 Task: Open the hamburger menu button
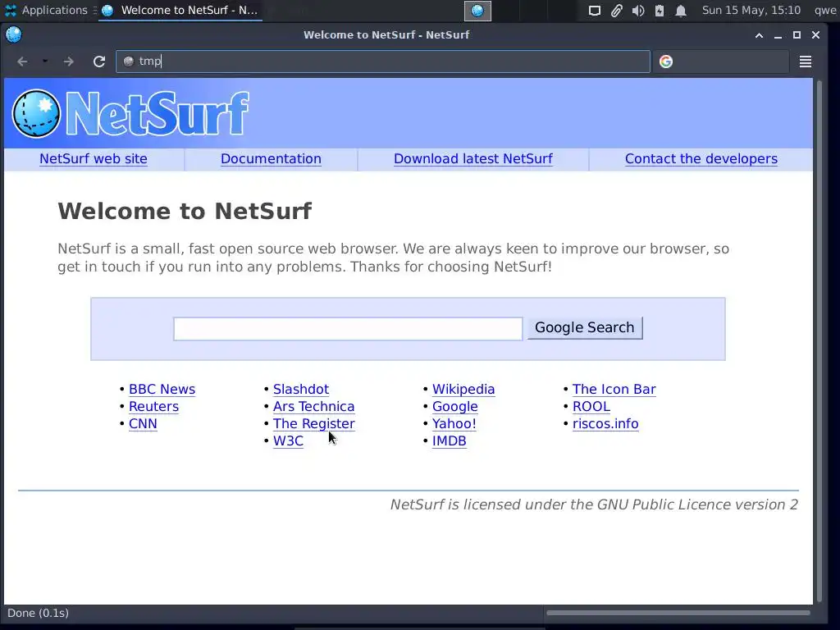tap(806, 62)
